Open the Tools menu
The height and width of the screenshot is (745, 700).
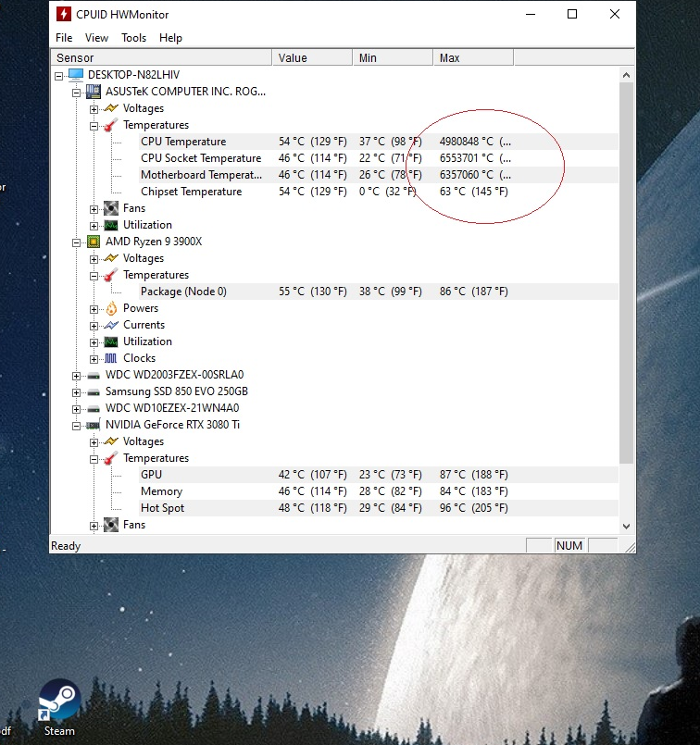click(x=133, y=38)
